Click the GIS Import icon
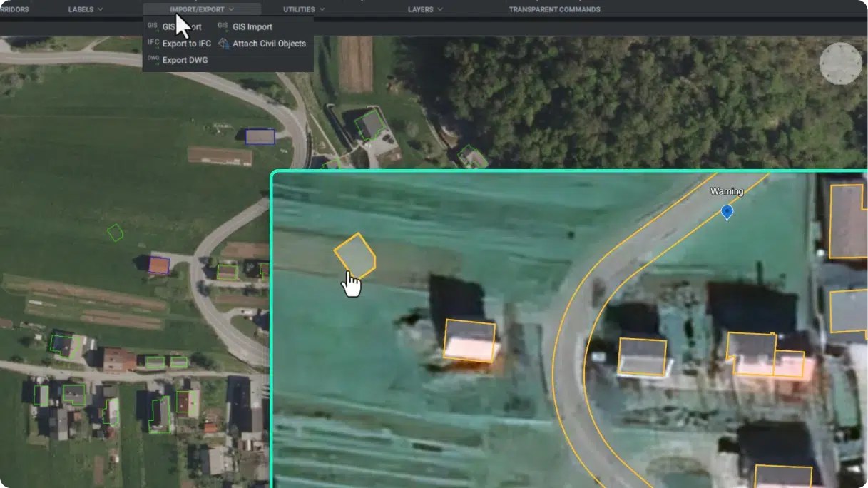 (223, 26)
